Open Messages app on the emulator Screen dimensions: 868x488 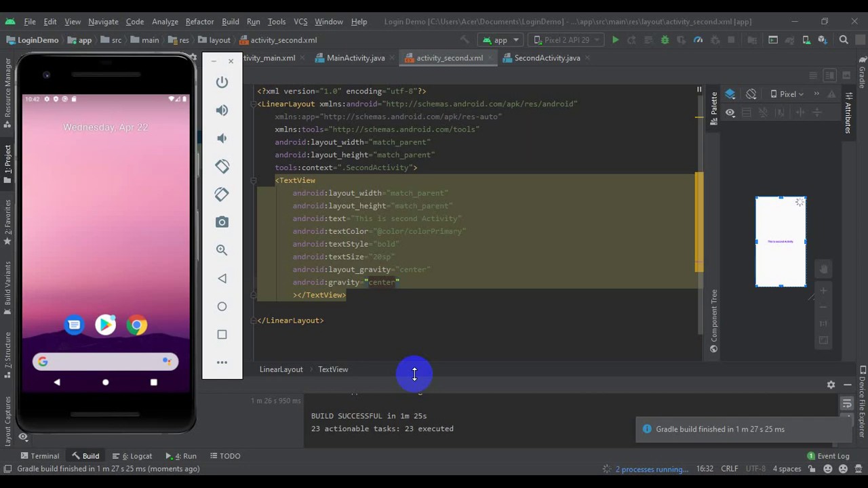click(x=74, y=325)
